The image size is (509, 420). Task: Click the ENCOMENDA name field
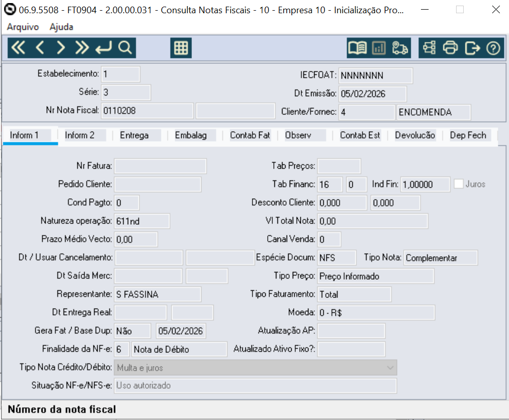(434, 112)
